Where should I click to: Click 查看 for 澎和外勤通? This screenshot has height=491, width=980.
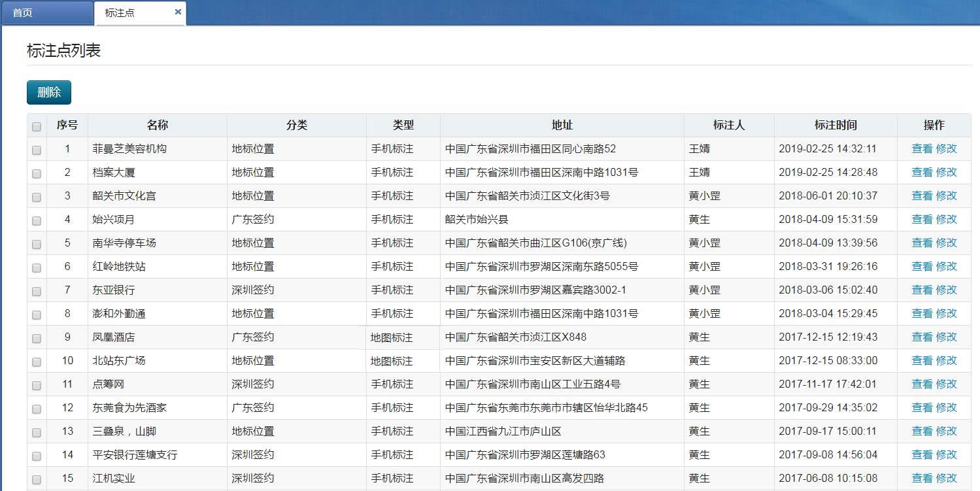pos(922,313)
